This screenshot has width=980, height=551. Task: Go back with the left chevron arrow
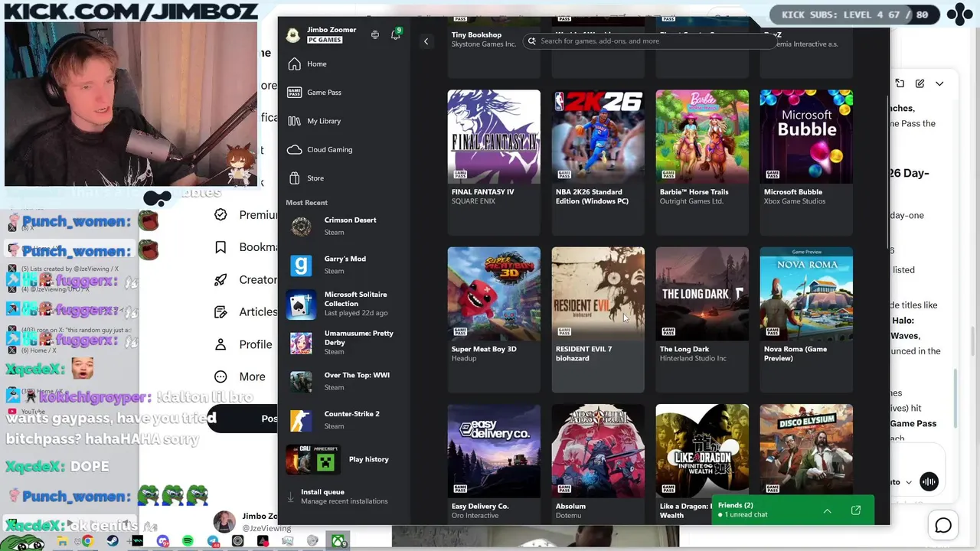[x=426, y=41]
